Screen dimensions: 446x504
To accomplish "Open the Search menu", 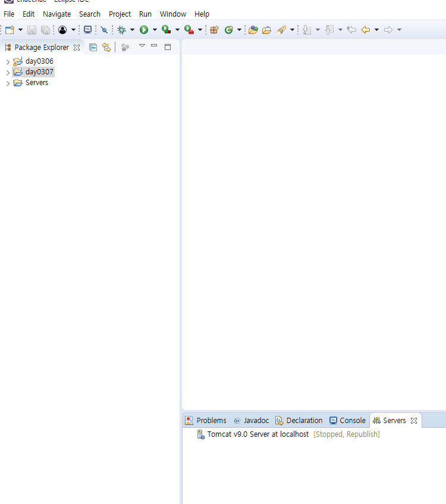I will pyautogui.click(x=90, y=14).
